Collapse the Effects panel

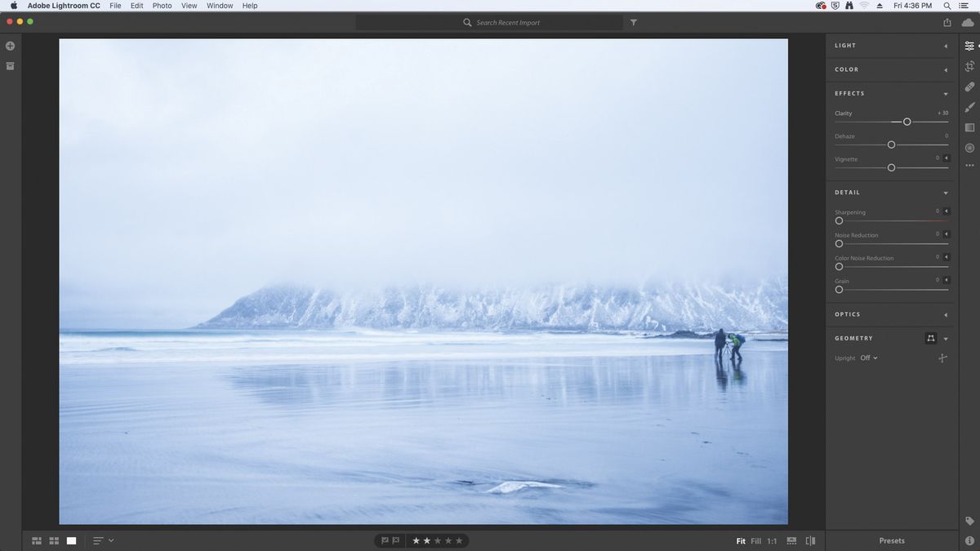pyautogui.click(x=946, y=94)
